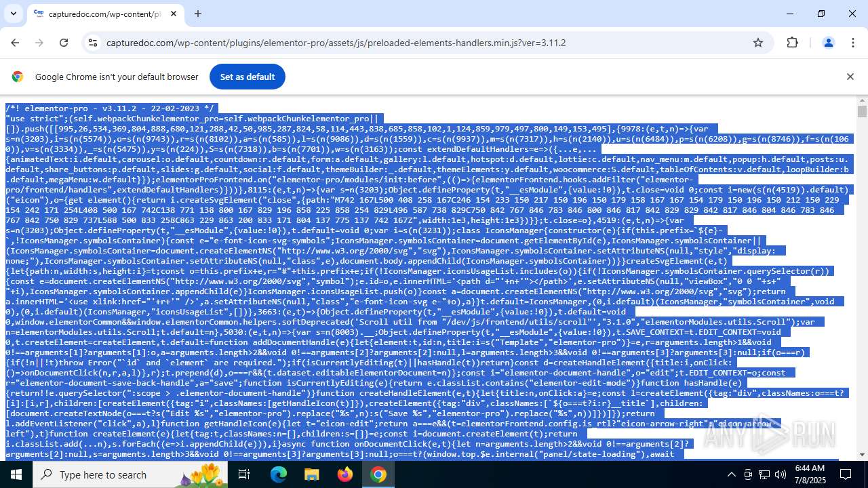Bookmark this page with the star icon
868x488 pixels.
coord(758,43)
